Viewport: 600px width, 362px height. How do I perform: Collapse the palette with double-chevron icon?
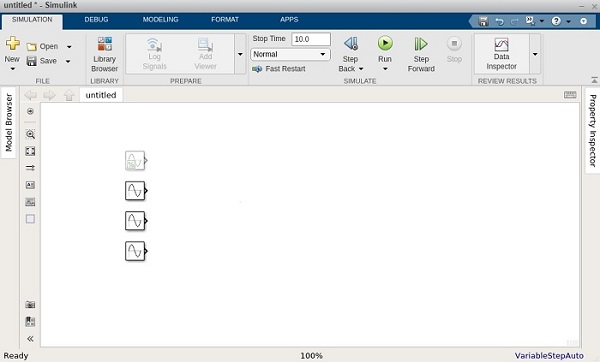30,338
